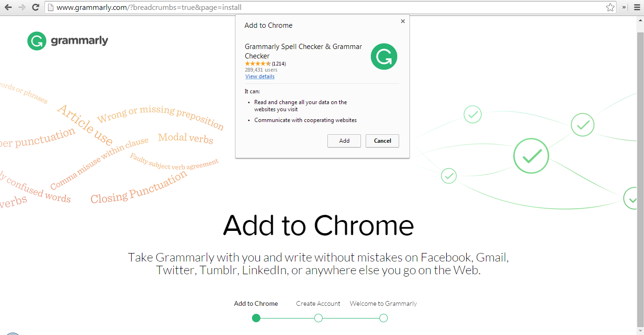Click the largest green checkmark circle
Screen dimensions: 644x335
(x=531, y=156)
